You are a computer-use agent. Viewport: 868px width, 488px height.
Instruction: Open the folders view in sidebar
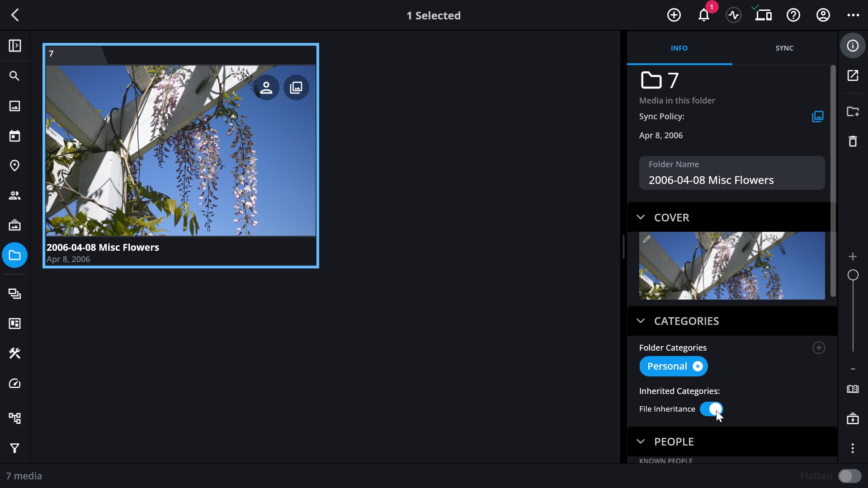[15, 255]
